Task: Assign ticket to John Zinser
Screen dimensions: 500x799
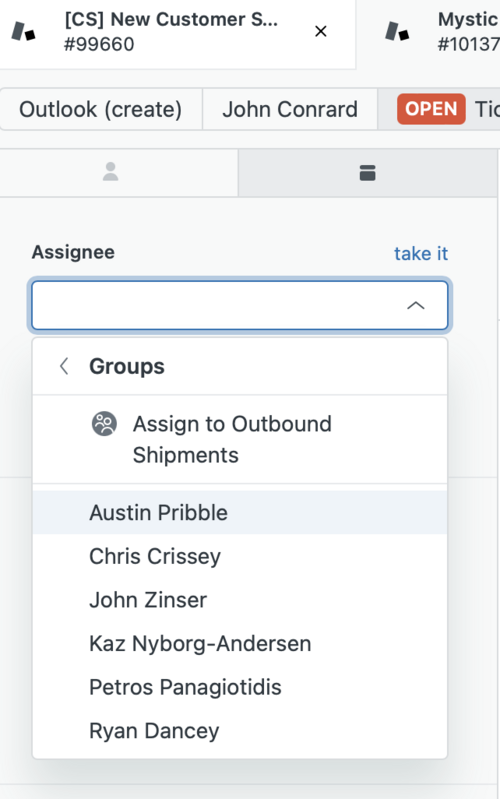Action: 240,600
